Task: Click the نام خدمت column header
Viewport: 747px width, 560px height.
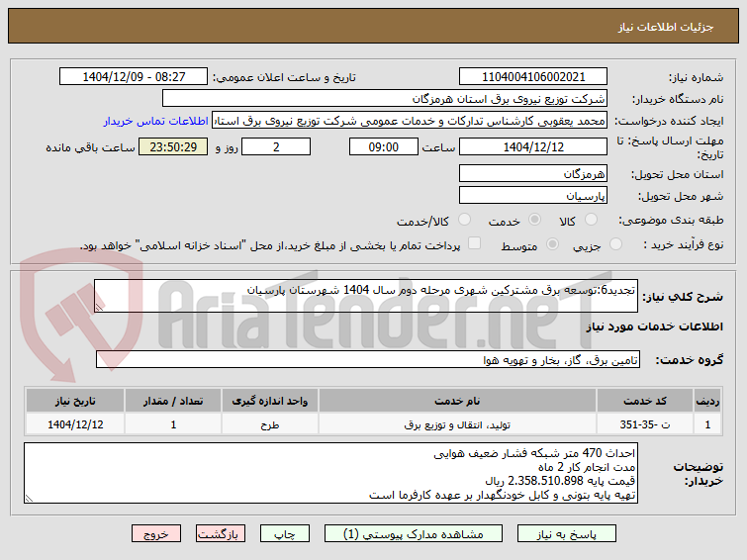Action: coord(457,401)
